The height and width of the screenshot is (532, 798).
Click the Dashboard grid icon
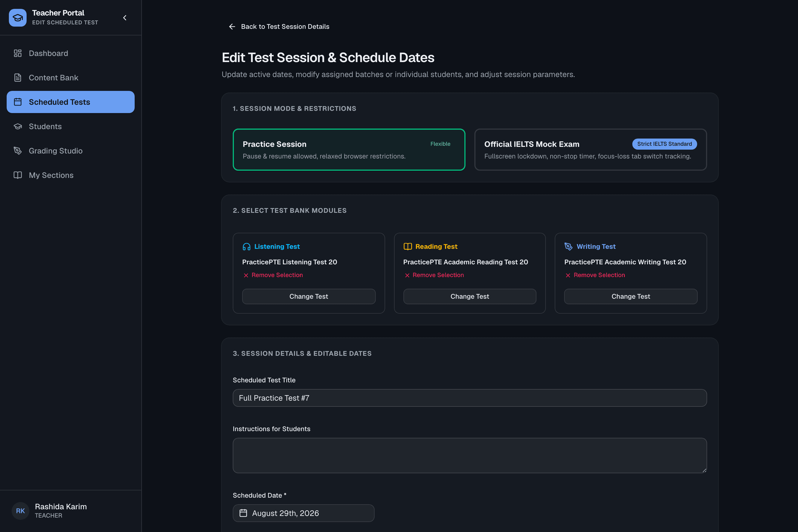[x=18, y=53]
